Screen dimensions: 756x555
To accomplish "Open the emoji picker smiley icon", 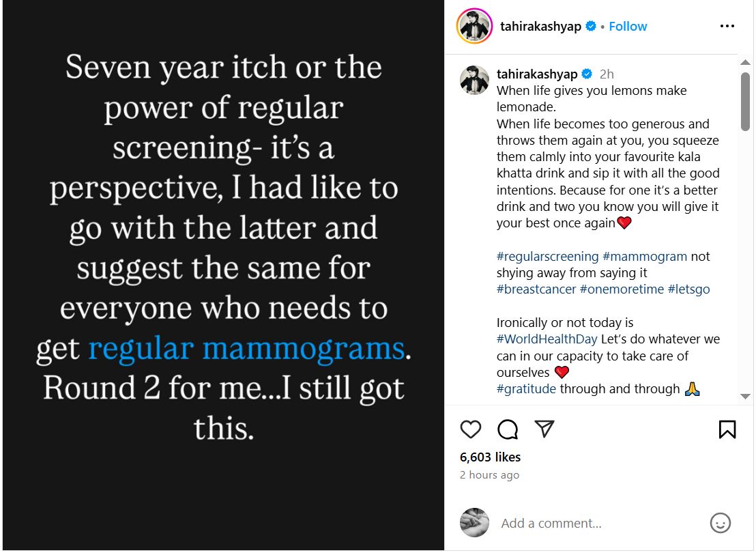I will tap(721, 523).
